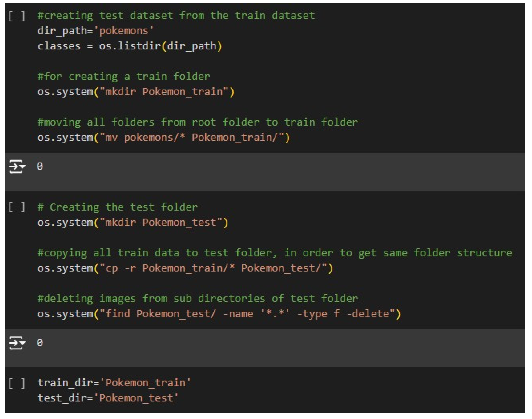Image resolution: width=532 pixels, height=419 pixels.
Task: Click the train_dir='Pokemon_train' line
Action: (114, 383)
